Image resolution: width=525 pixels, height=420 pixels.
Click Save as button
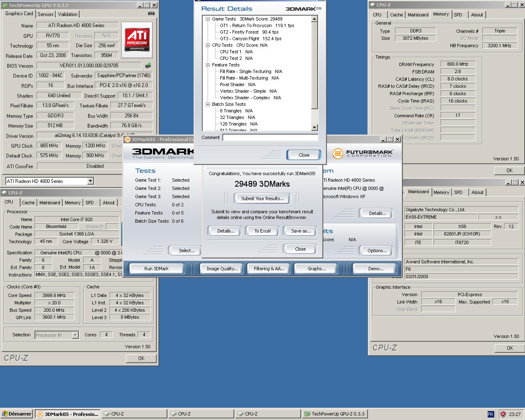[x=301, y=231]
